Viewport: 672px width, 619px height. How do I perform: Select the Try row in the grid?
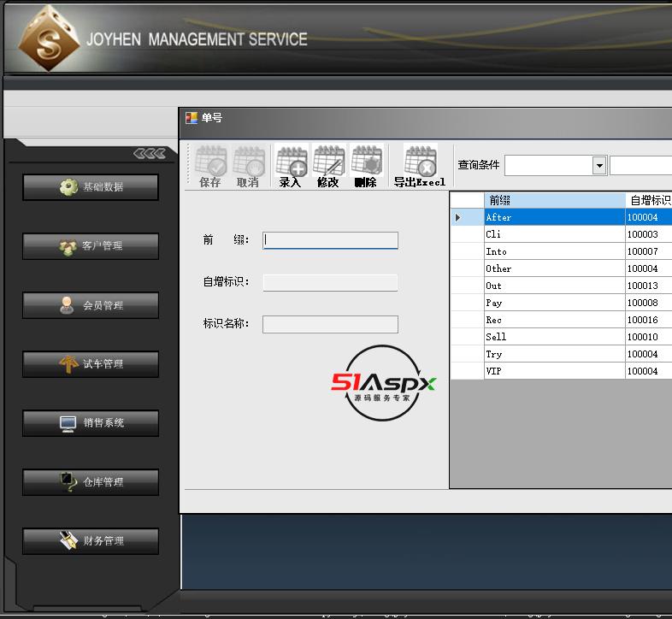[562, 354]
